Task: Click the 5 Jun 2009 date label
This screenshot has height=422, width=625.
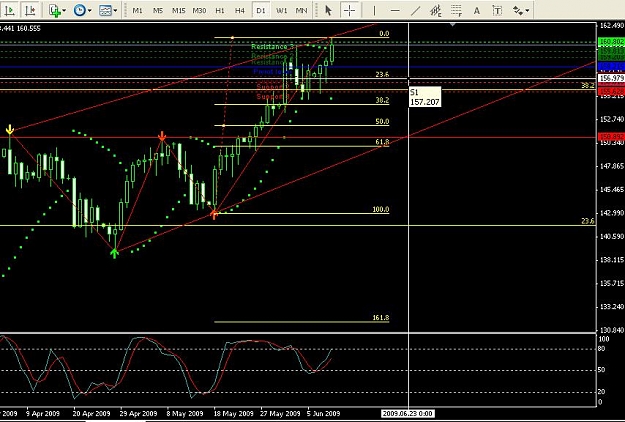Action: coord(324,413)
